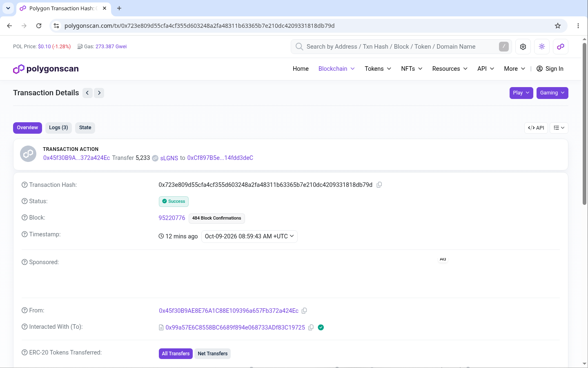Click the Status help icon
Screen dimensions: 588x368
(x=24, y=201)
